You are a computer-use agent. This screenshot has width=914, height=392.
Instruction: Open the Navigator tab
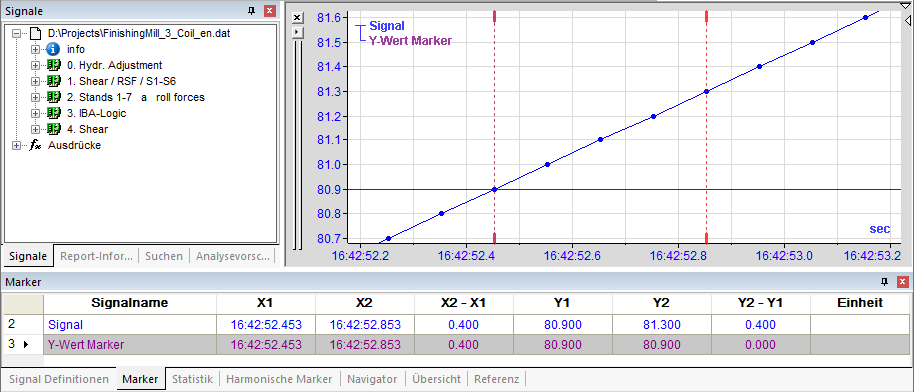[x=372, y=379]
